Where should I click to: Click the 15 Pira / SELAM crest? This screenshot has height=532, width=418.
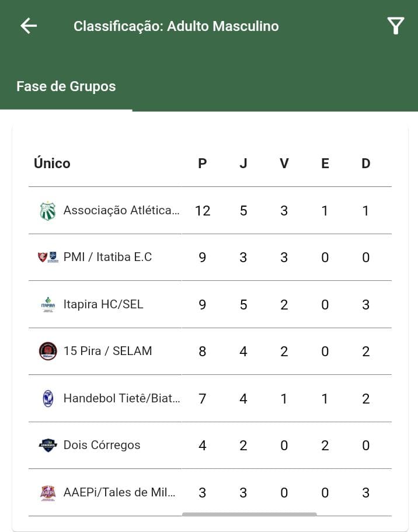tap(48, 351)
